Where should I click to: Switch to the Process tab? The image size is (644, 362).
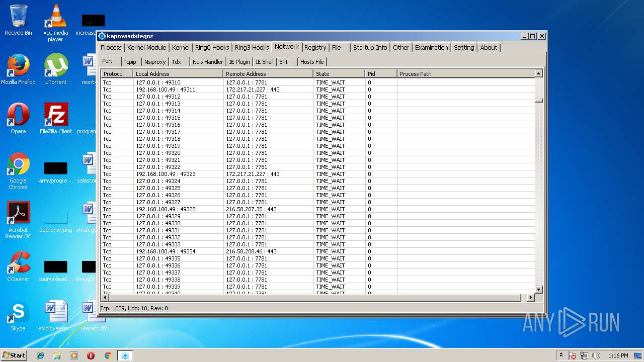pos(111,47)
